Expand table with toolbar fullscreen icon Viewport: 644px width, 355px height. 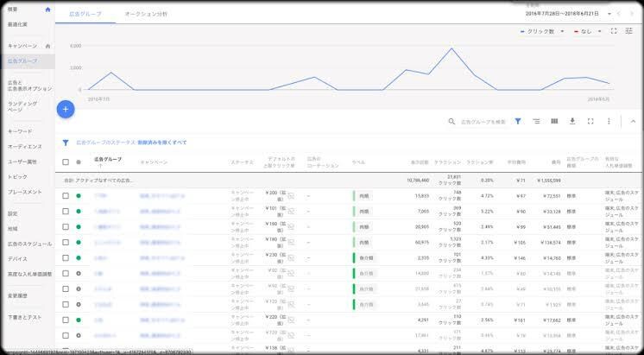coord(590,121)
